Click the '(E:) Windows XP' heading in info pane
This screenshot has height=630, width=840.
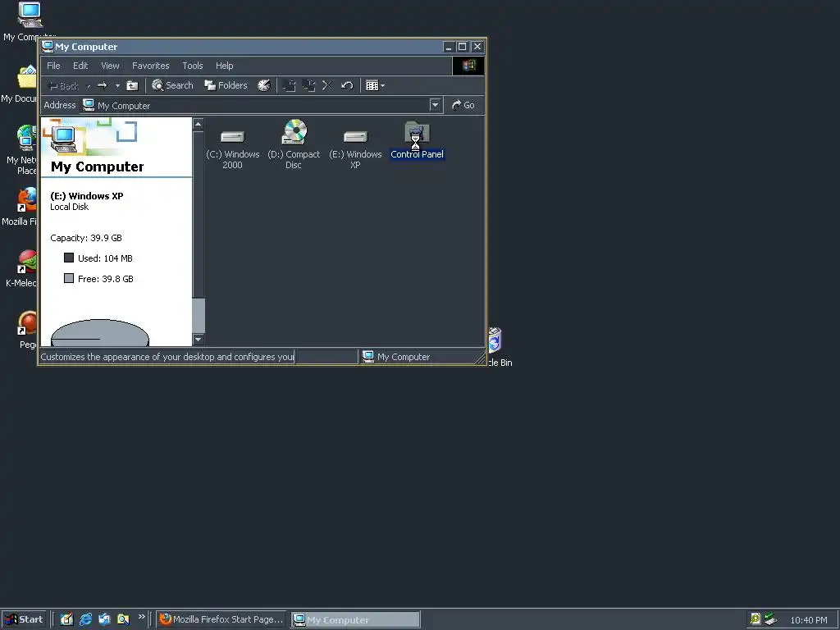coord(87,196)
